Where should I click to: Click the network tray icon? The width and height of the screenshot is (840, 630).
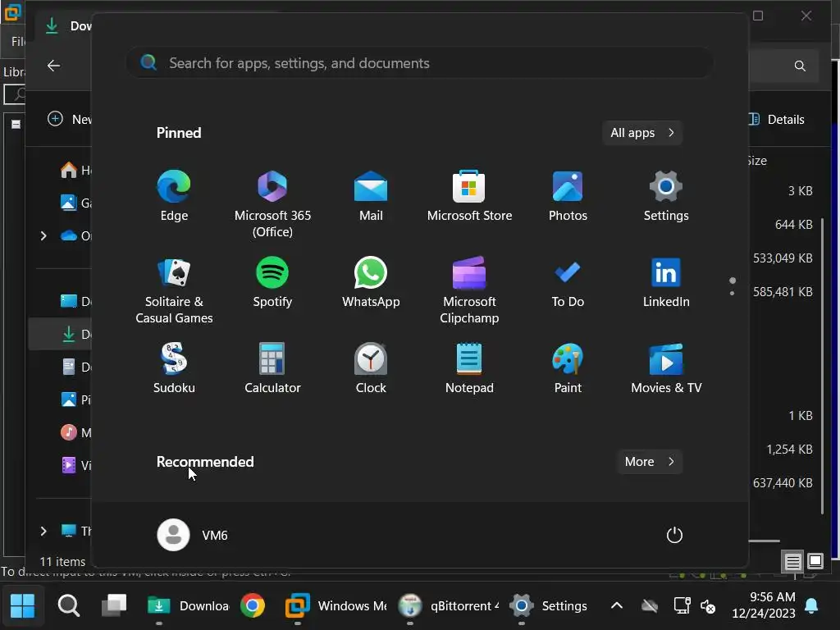point(682,606)
